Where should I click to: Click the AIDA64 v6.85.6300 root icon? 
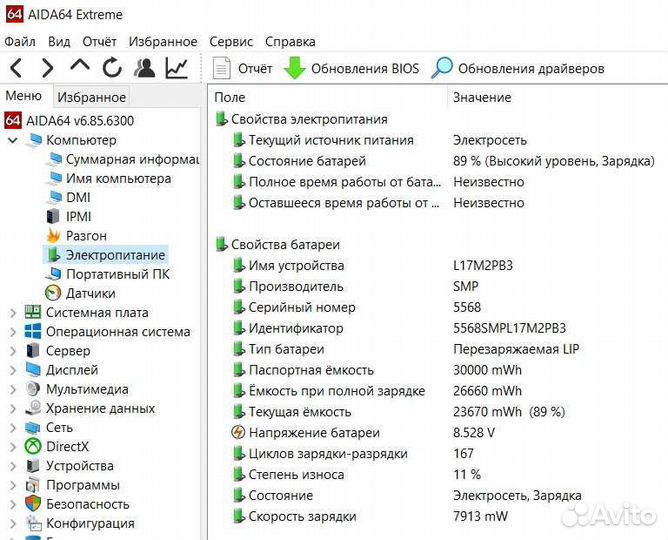pyautogui.click(x=13, y=121)
